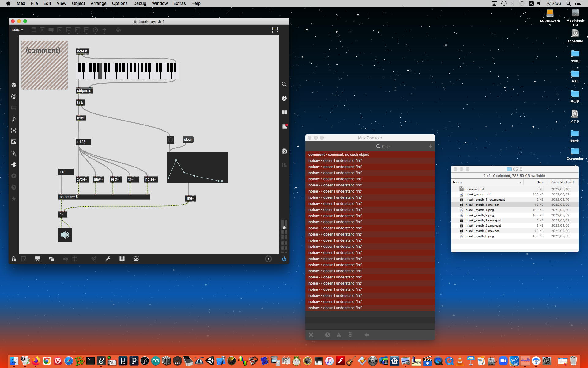Open the Arrange menu
The height and width of the screenshot is (368, 588).
point(98,3)
